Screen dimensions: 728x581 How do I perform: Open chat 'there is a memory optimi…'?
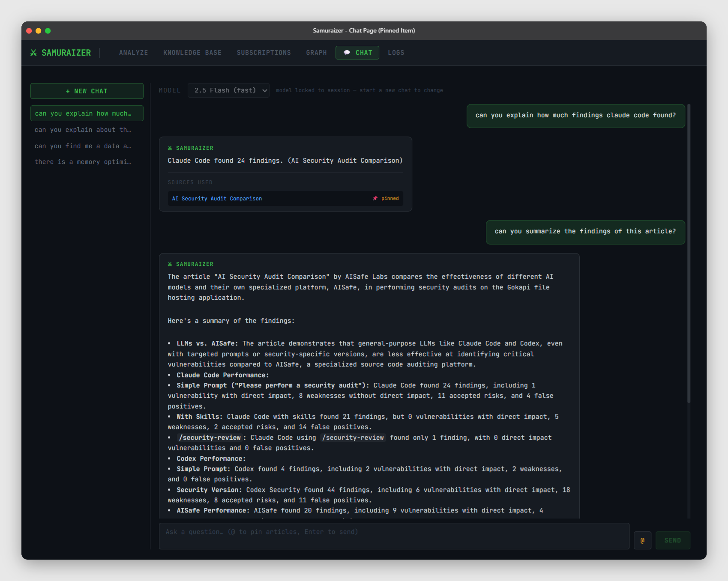(x=87, y=162)
